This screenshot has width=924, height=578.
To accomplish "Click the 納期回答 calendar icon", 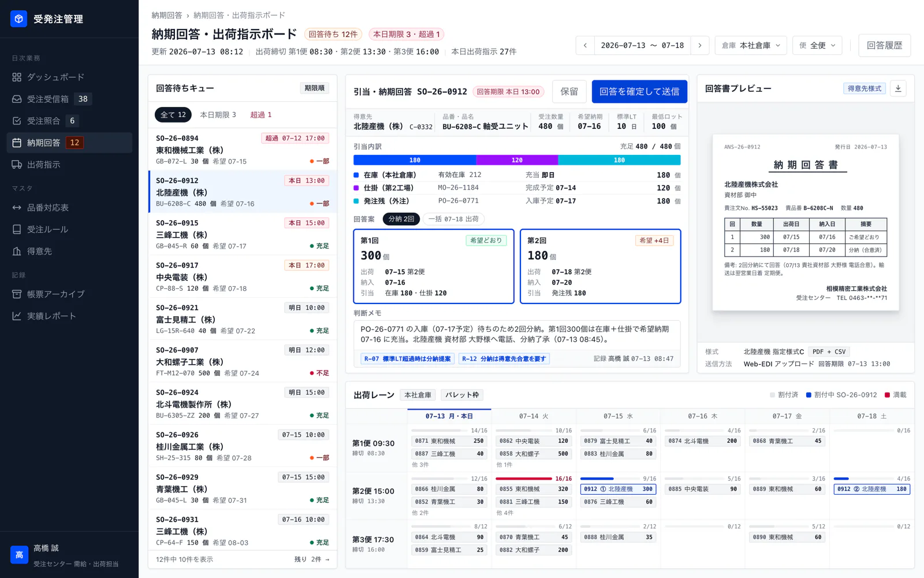I will pos(17,143).
